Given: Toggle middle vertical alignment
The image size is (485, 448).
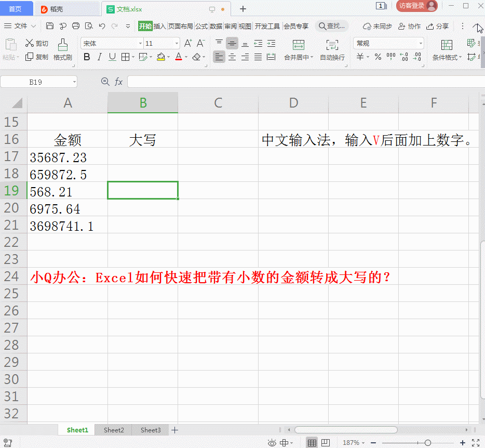Looking at the screenshot, I should pyautogui.click(x=232, y=43).
